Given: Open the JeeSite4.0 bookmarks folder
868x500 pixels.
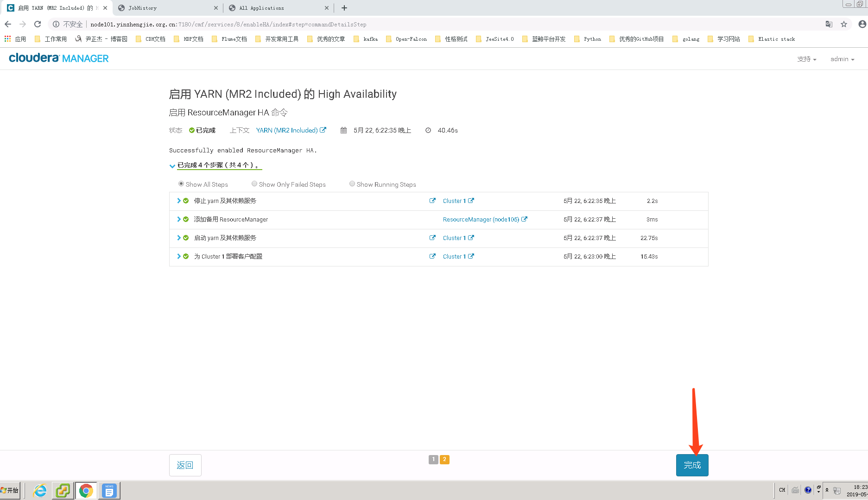Looking at the screenshot, I should click(495, 39).
